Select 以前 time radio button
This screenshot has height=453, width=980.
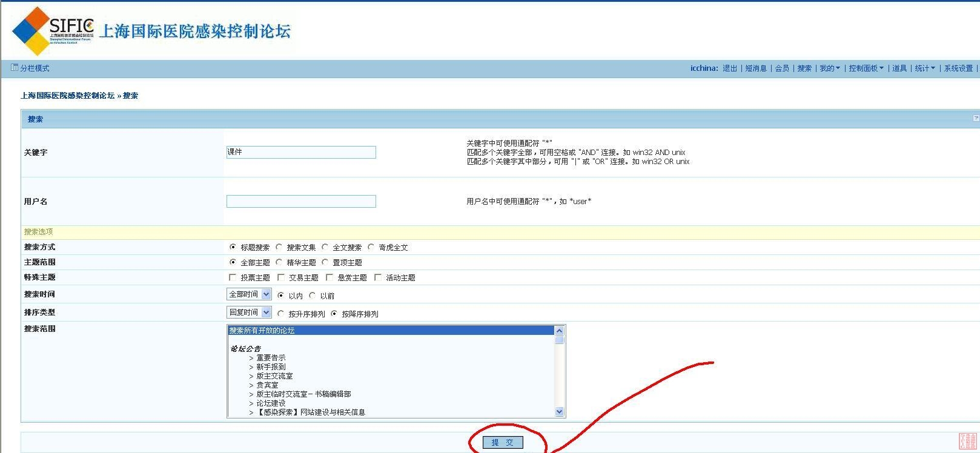tap(312, 296)
